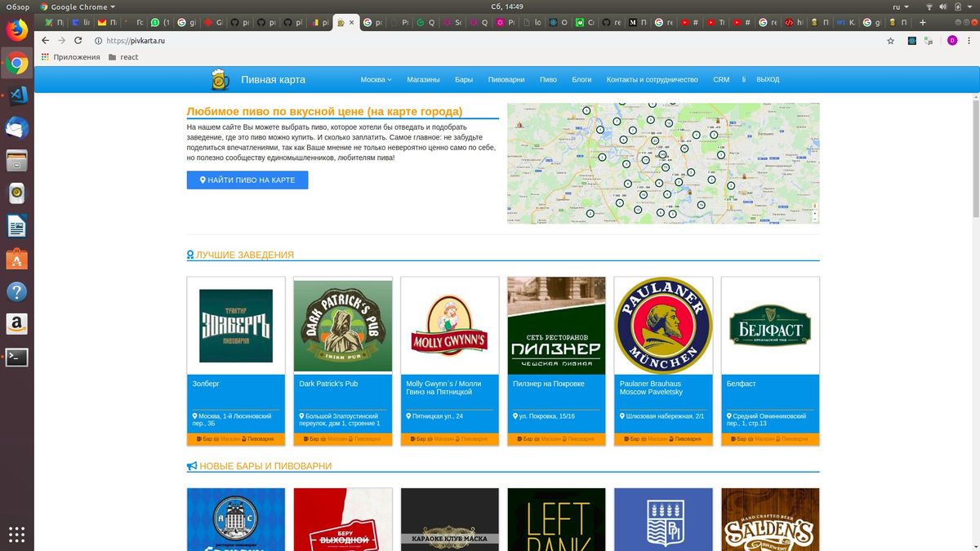Screen dimensions: 980x551
Task: Open Контакты и сотрудничество page
Action: click(x=652, y=79)
